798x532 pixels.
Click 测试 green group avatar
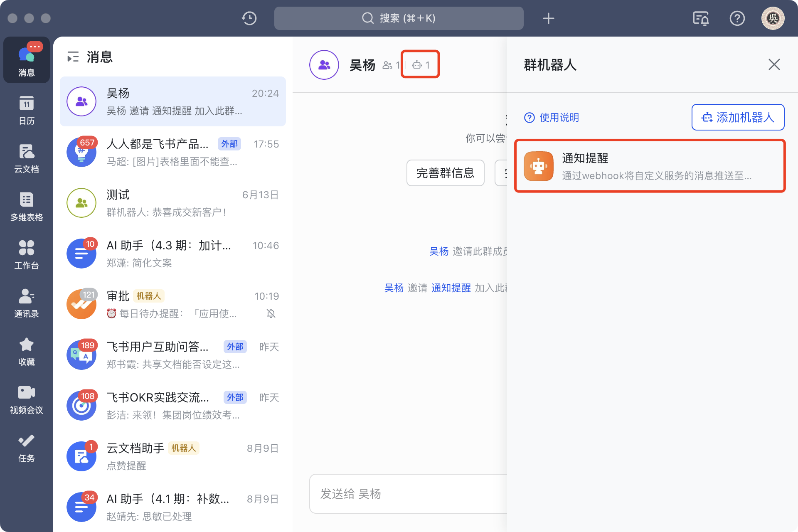click(81, 203)
